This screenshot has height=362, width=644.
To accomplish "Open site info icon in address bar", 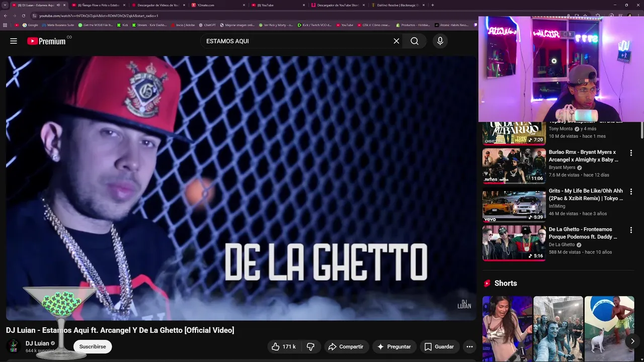I will coord(34,16).
